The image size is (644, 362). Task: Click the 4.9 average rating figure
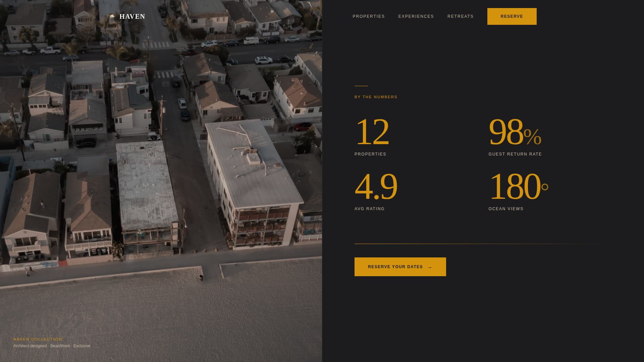[x=376, y=186]
